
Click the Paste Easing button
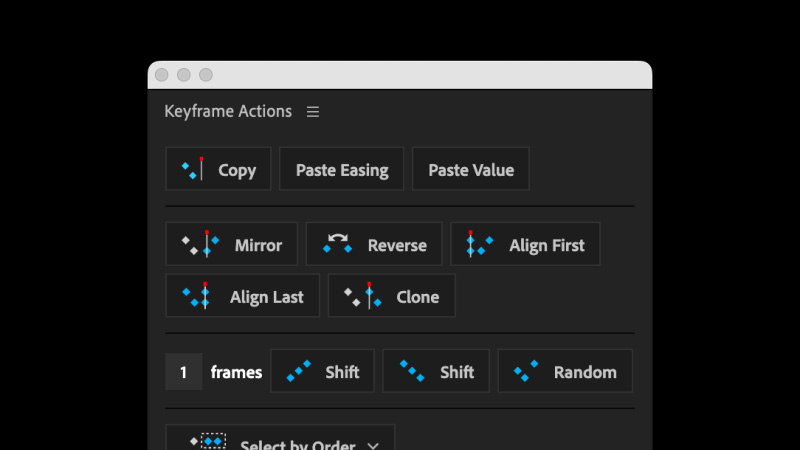point(342,169)
